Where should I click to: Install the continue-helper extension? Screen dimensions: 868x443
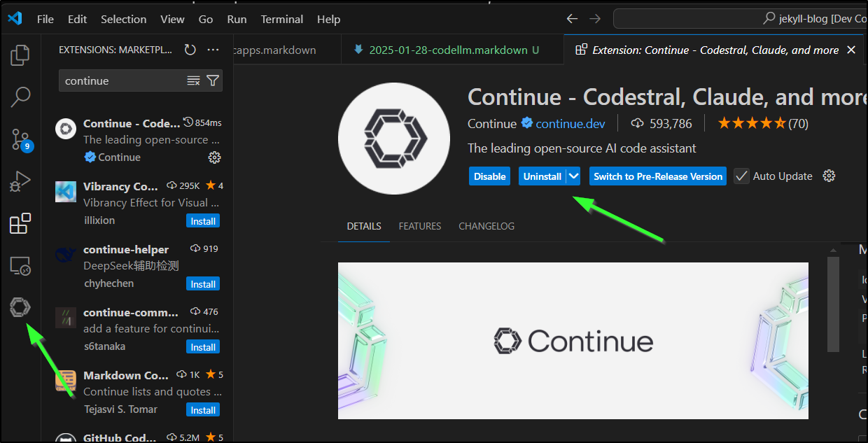(203, 284)
